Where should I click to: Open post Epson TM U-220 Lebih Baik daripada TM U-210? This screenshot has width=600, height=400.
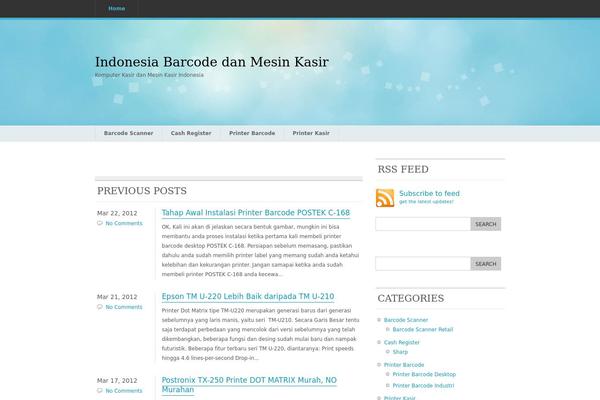coord(248,297)
